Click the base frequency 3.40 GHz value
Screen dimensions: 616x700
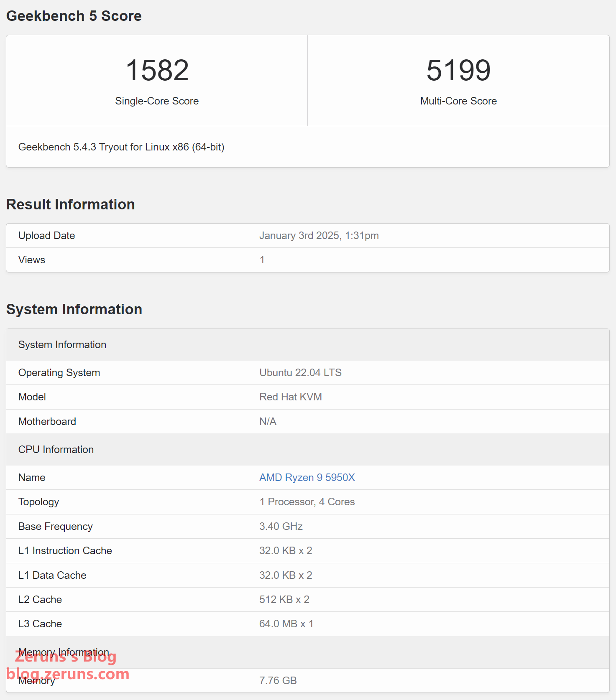point(281,527)
